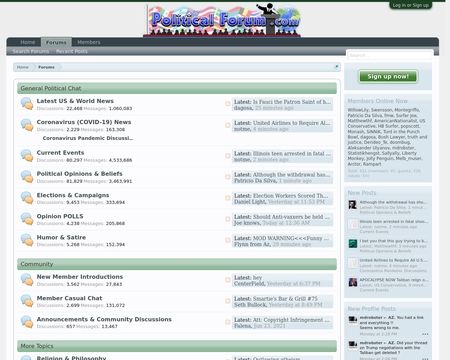Click RSS icon for New Member Introductions row
Screen dimensions: 450x360
[228, 280]
